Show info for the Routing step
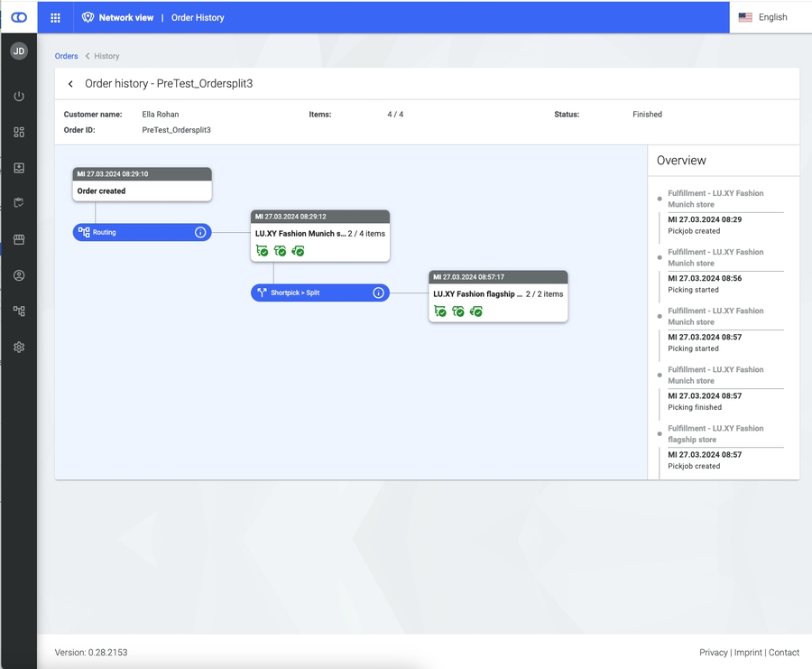The width and height of the screenshot is (812, 669). coord(200,232)
